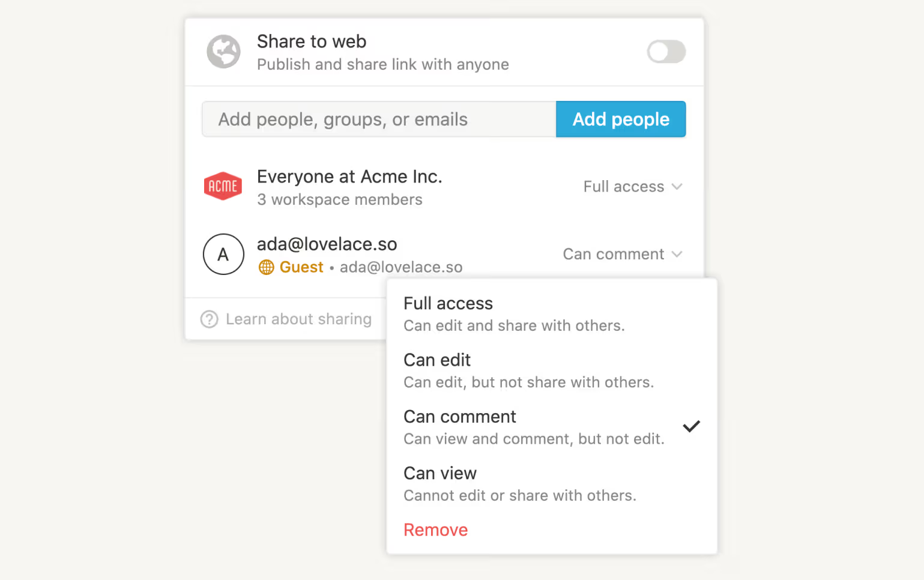Viewport: 924px width, 580px height.
Task: Click the chevron next to Full access
Action: pyautogui.click(x=677, y=187)
